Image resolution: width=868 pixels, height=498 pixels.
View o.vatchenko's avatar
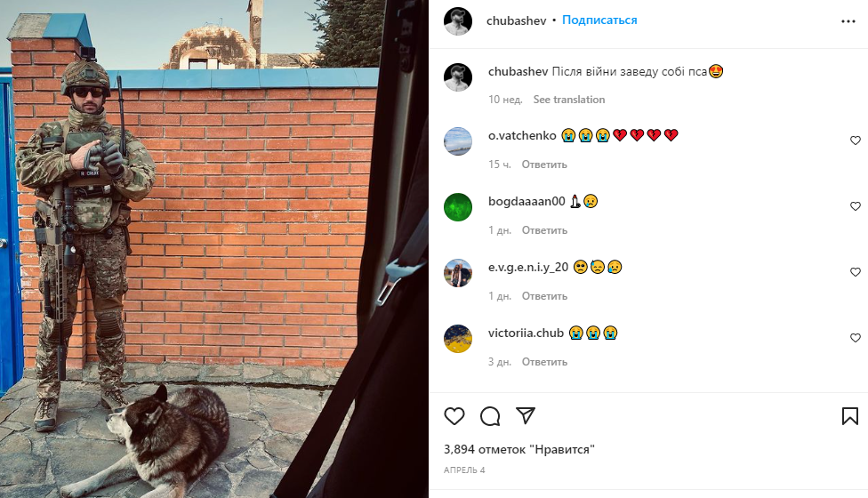(458, 141)
